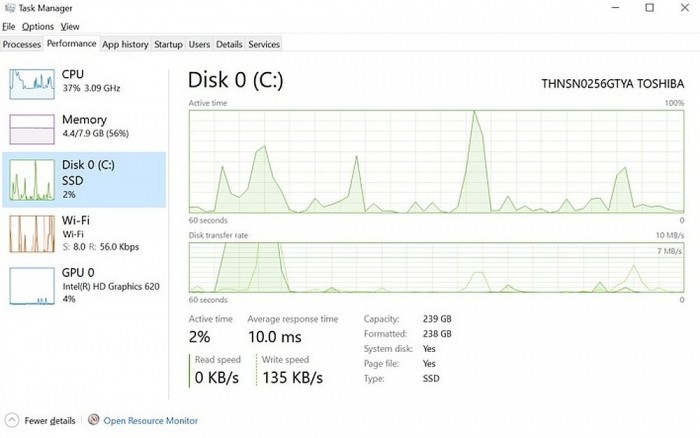Switch to the Startup tab
The width and height of the screenshot is (700, 438).
pyautogui.click(x=168, y=44)
